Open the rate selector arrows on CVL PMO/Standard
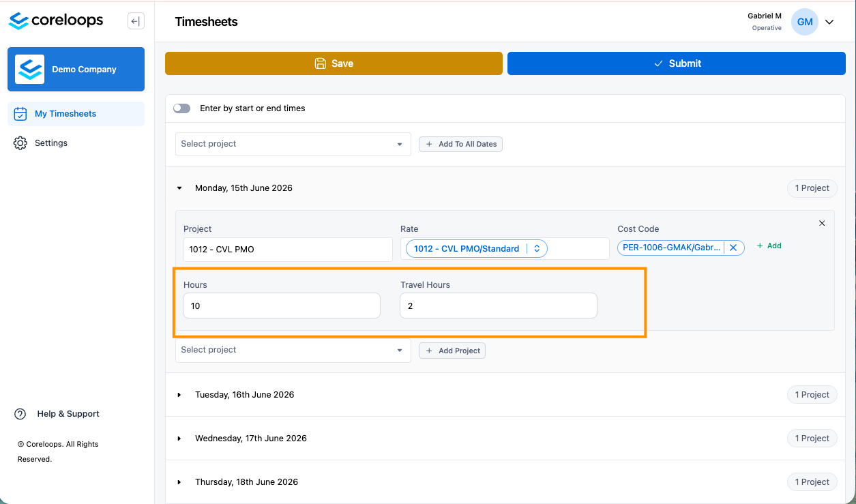The image size is (856, 504). pyautogui.click(x=537, y=249)
